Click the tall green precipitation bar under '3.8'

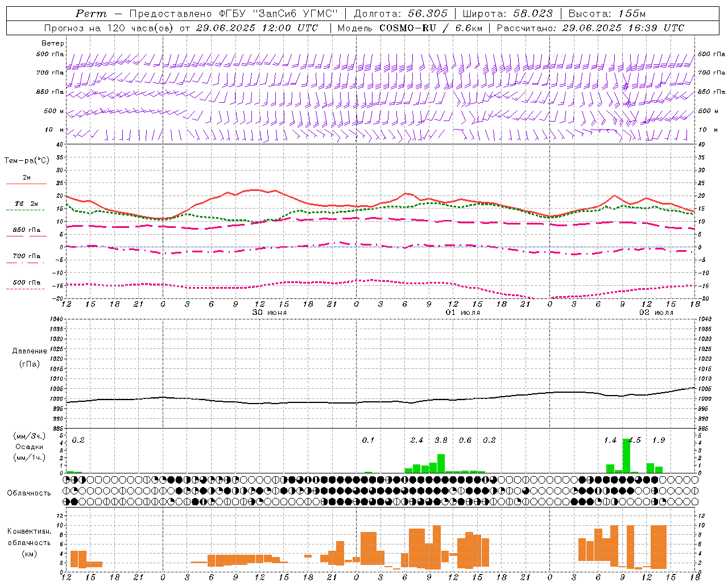(x=441, y=463)
